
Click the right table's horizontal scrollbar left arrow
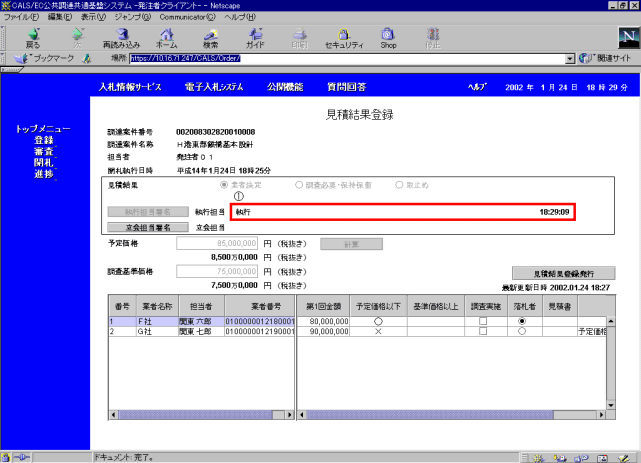point(302,415)
